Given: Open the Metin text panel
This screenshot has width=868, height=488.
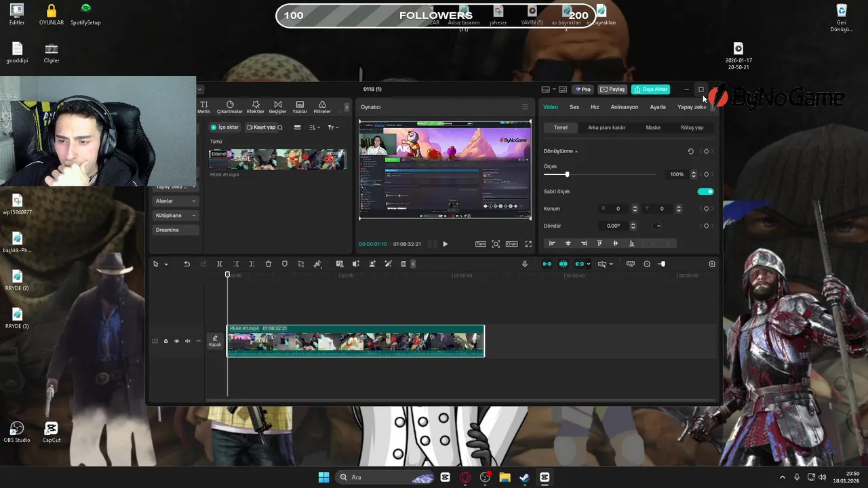Looking at the screenshot, I should pos(204,107).
